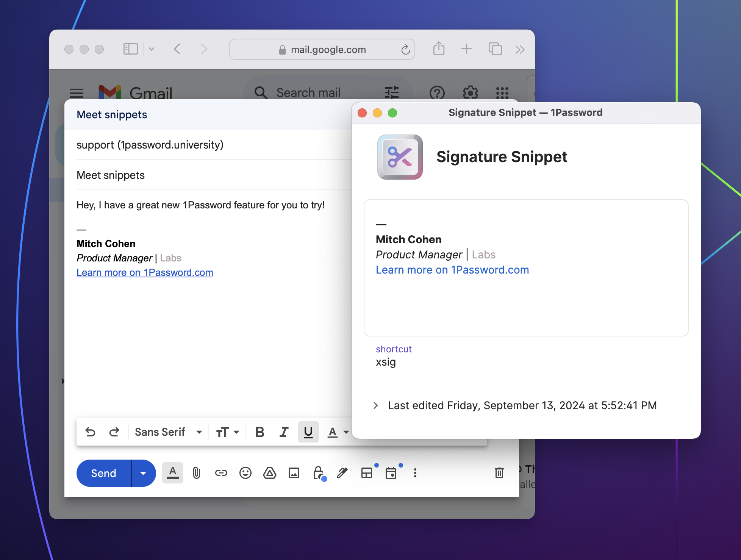
Task: Open the text color picker
Action: coord(338,432)
